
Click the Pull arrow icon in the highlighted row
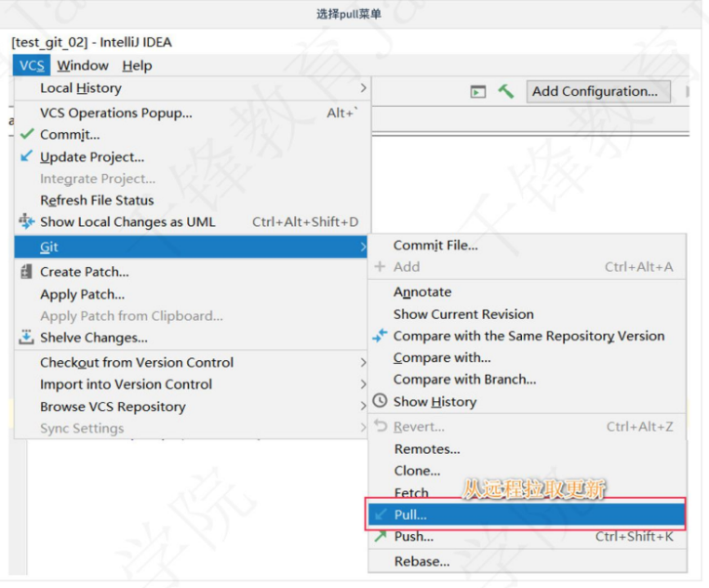click(x=381, y=514)
